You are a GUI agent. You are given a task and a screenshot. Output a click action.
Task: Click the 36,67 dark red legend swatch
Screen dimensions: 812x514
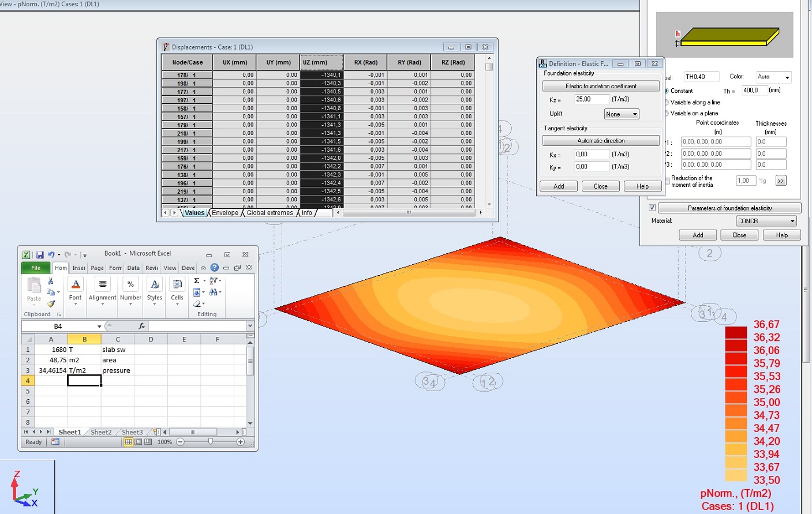[x=736, y=332]
